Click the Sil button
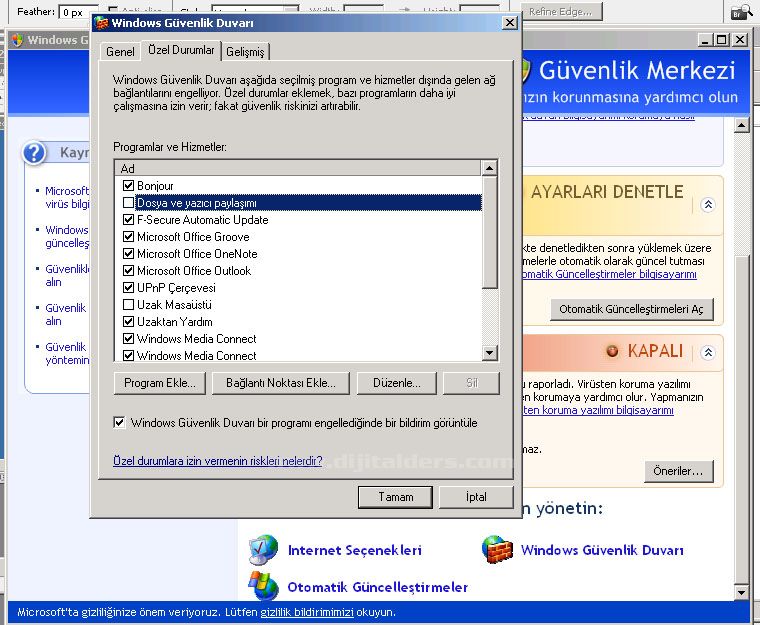The width and height of the screenshot is (760, 625). (x=472, y=383)
